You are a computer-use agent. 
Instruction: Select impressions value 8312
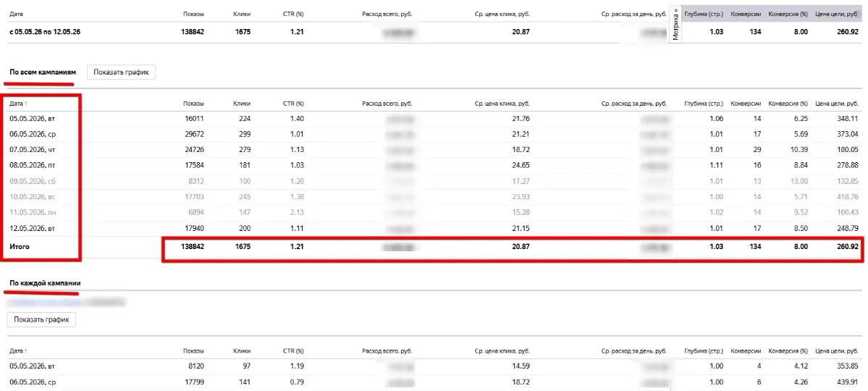click(x=195, y=181)
